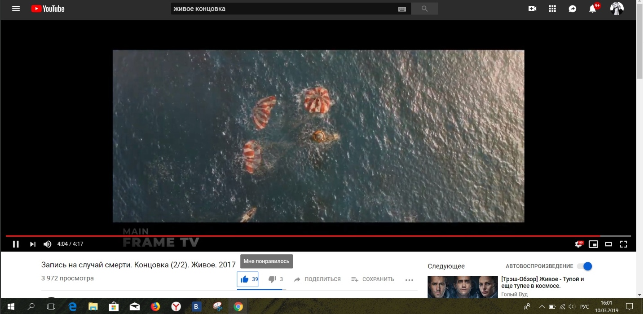Open the user account avatar menu
Viewport: 644px width, 314px height.
[617, 9]
